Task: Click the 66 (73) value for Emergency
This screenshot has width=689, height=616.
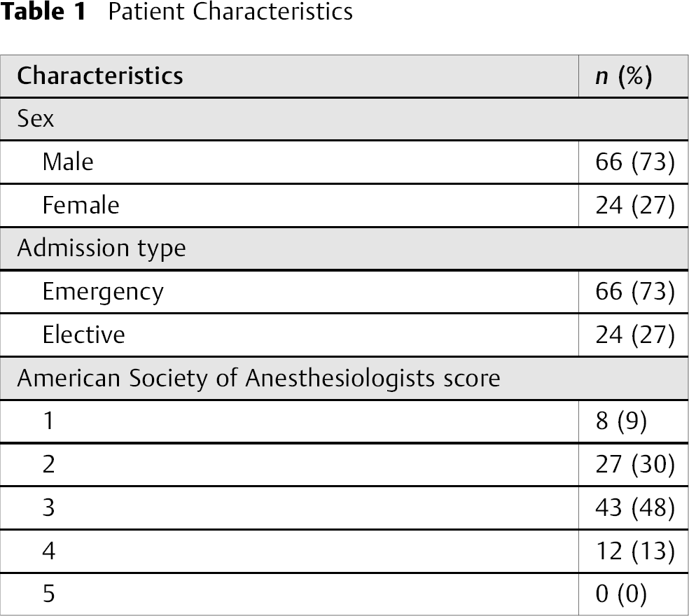Action: 635,291
